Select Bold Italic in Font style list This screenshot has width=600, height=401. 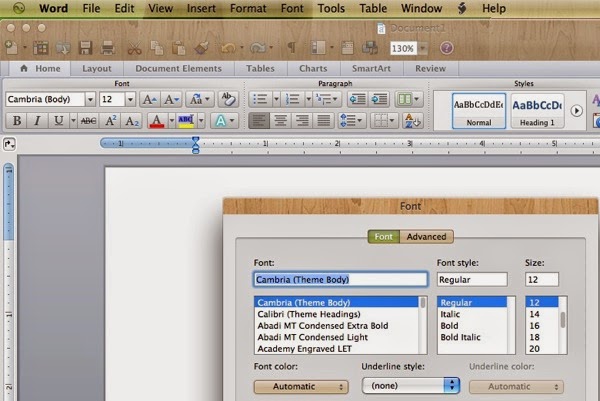pyautogui.click(x=462, y=335)
